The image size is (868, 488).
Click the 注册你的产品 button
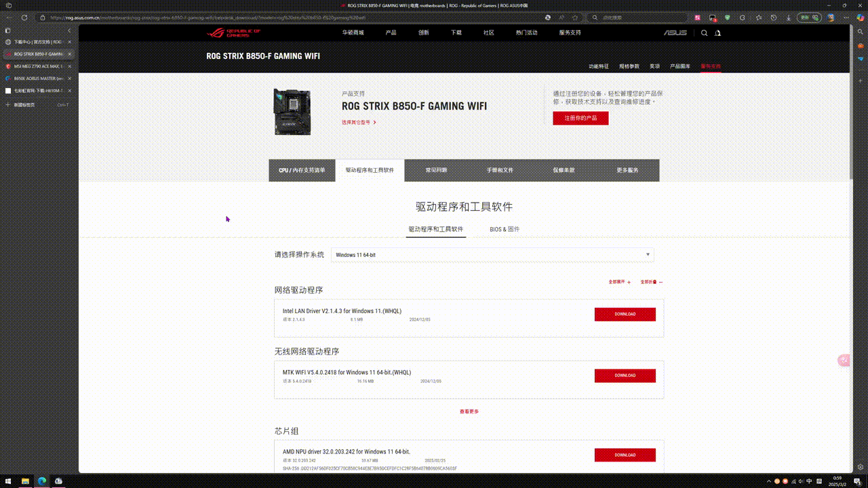tap(580, 118)
